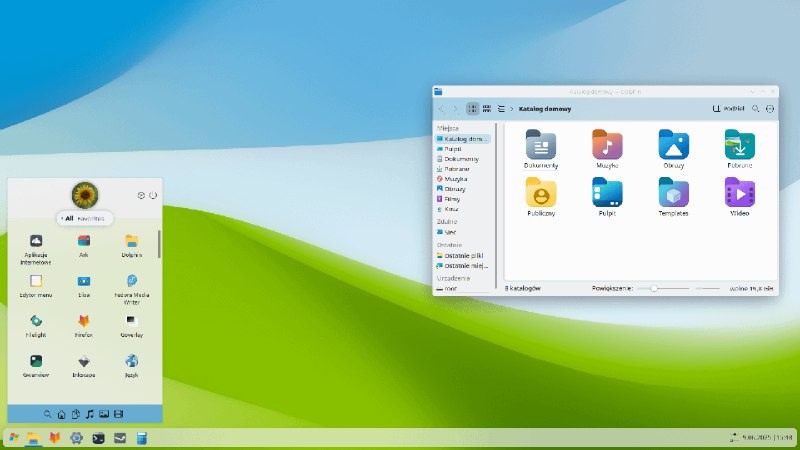Click Katalog domowy breadcrumb path
800x450 pixels.
click(x=544, y=109)
